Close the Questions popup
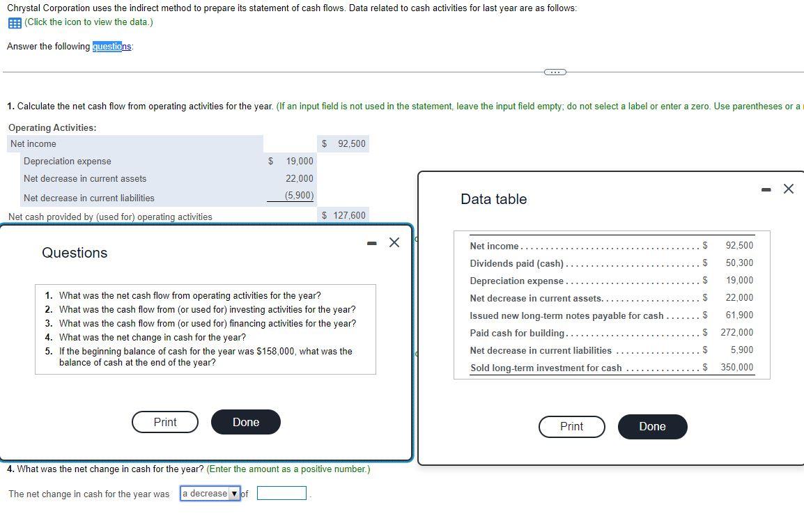 [x=394, y=242]
